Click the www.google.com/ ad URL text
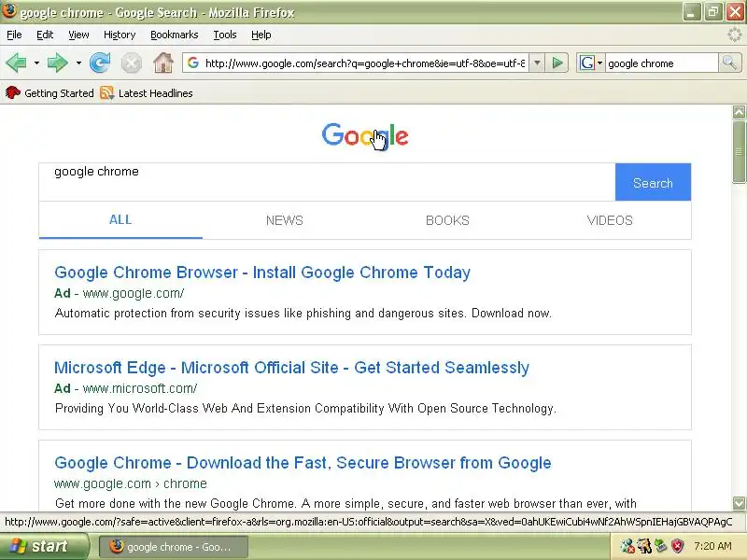The image size is (747, 560). tap(134, 293)
